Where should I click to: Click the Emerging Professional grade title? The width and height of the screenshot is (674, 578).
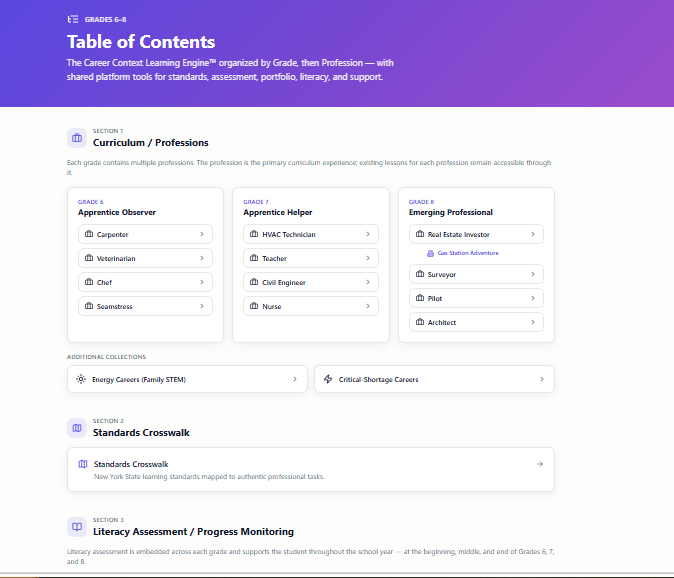[x=451, y=212]
